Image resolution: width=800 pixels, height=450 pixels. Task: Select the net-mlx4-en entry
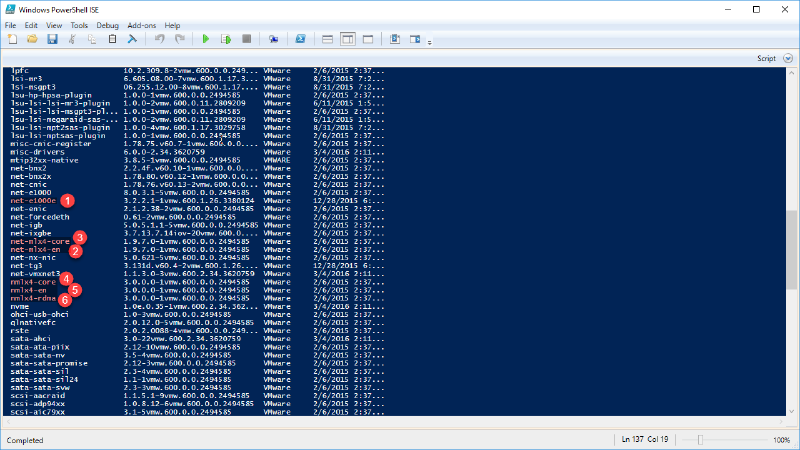(35, 249)
